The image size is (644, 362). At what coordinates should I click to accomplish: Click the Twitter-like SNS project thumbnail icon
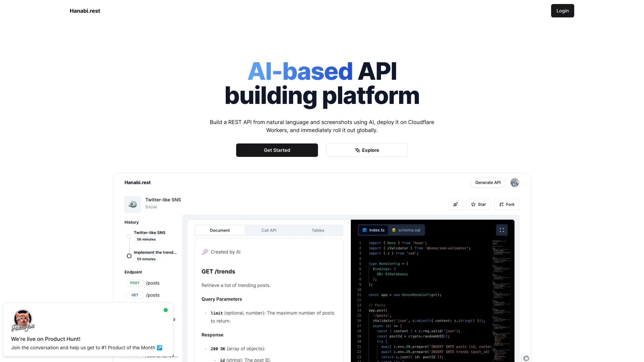[132, 204]
